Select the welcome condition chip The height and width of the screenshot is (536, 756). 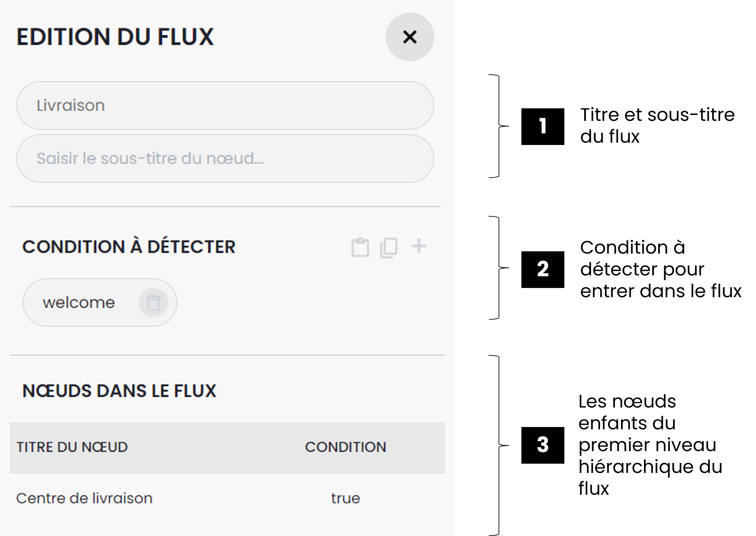[79, 303]
